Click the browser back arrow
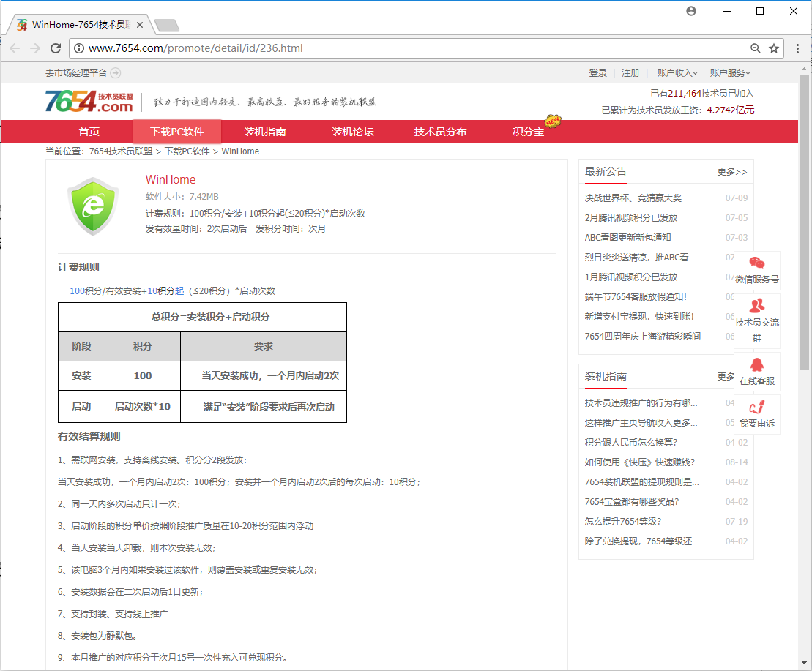Viewport: 812px width, 671px height. (15, 48)
